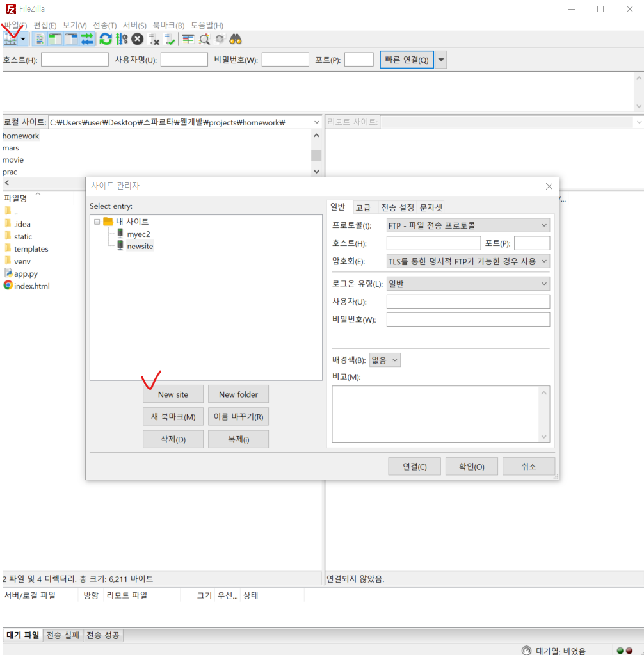644x655 pixels.
Task: Open the 프로토콜 dropdown
Action: [x=468, y=225]
